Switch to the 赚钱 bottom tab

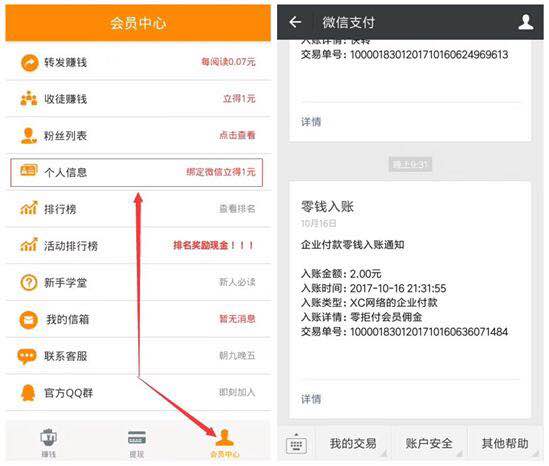pos(49,443)
